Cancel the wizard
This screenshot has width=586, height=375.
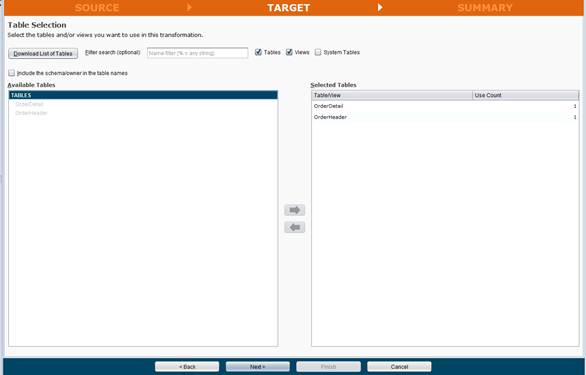[x=399, y=367]
